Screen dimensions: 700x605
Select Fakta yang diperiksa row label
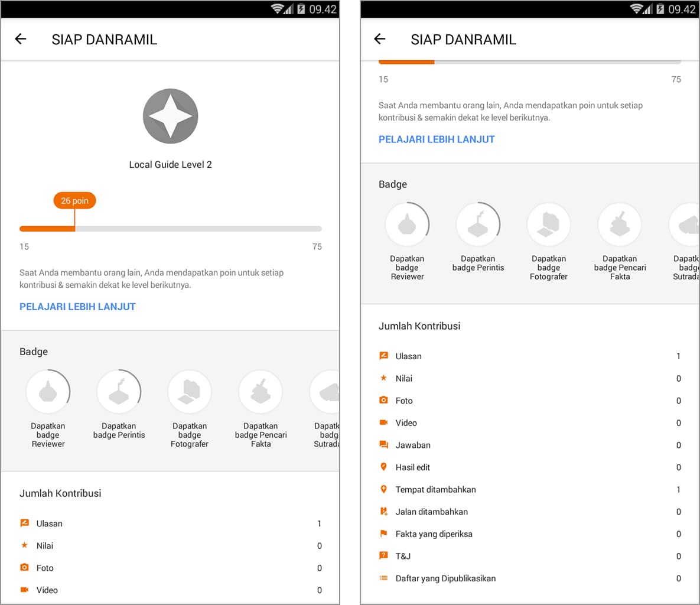[434, 534]
